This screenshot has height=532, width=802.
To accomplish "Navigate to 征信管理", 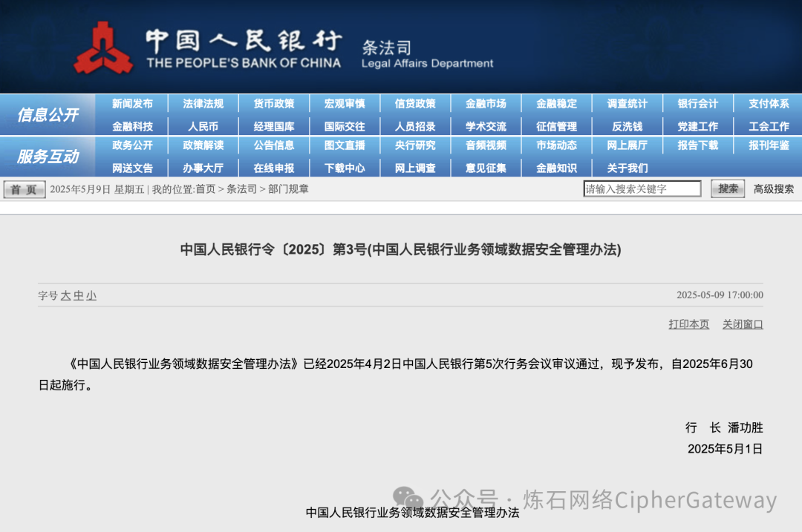I will 556,126.
